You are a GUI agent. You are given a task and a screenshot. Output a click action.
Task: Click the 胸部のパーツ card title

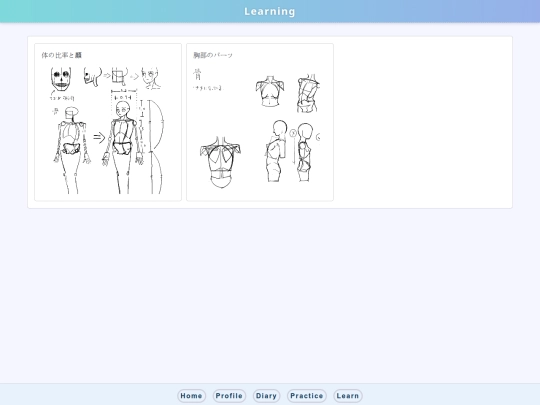tap(213, 55)
